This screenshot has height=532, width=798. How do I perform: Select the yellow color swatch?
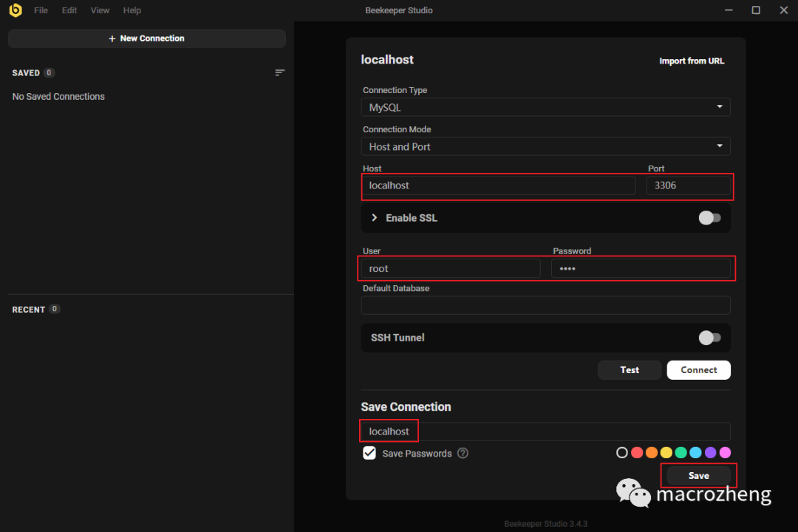[x=666, y=453]
